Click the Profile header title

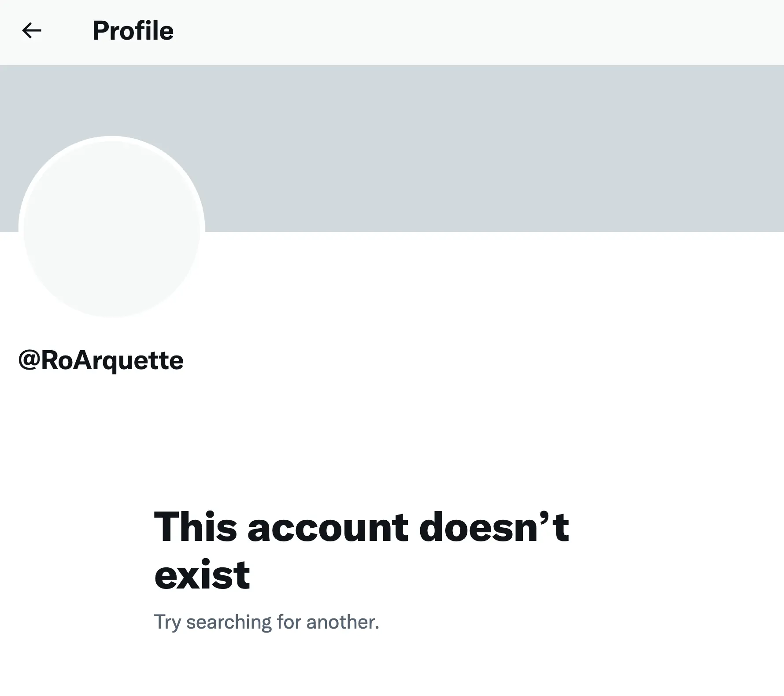133,31
